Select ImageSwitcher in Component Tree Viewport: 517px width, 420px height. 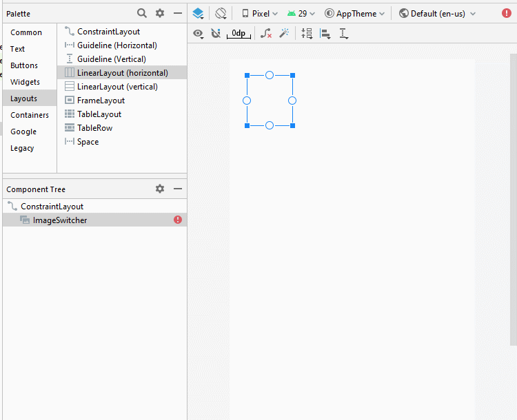(x=94, y=220)
